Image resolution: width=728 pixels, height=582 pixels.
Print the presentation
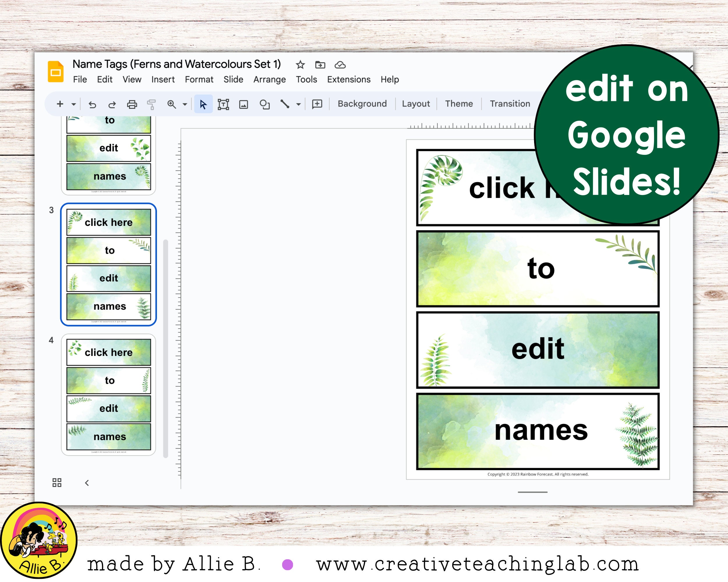tap(132, 104)
